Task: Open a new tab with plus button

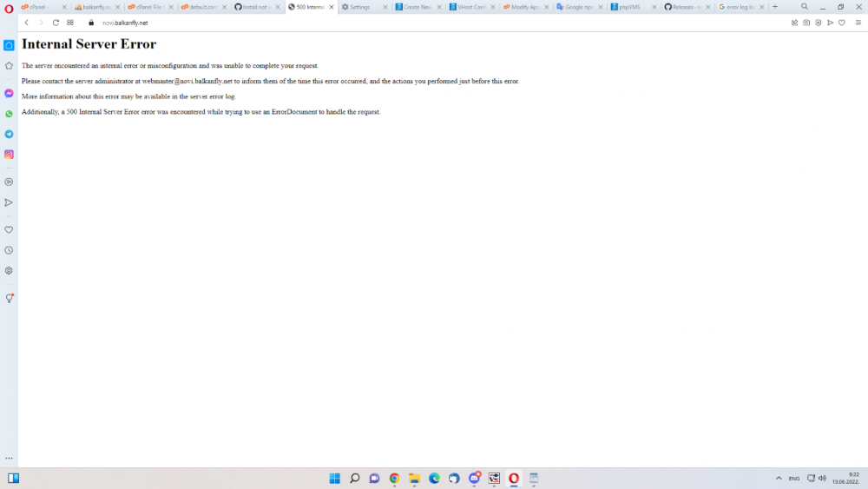Action: 775,7
